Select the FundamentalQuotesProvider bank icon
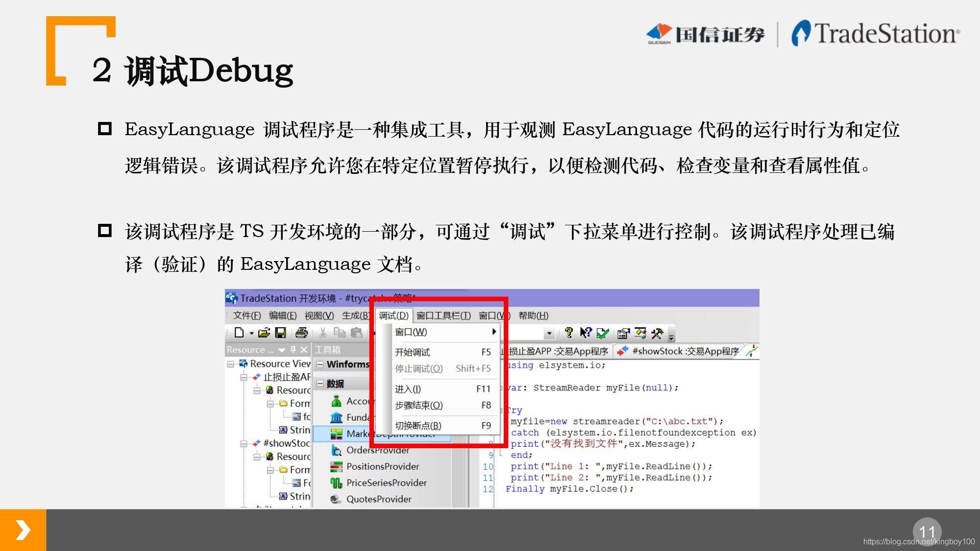Image resolution: width=980 pixels, height=551 pixels. pos(336,418)
